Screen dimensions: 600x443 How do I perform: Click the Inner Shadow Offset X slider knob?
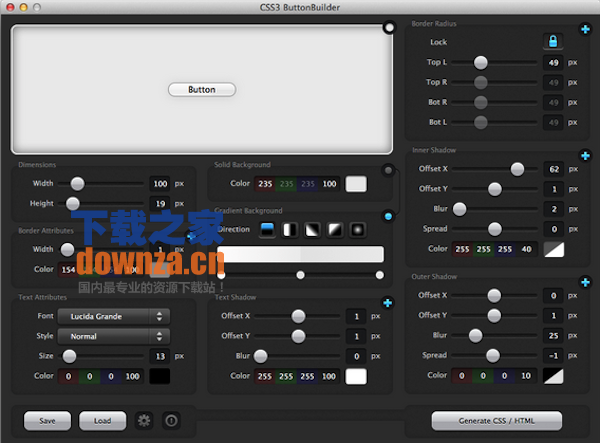[517, 169]
